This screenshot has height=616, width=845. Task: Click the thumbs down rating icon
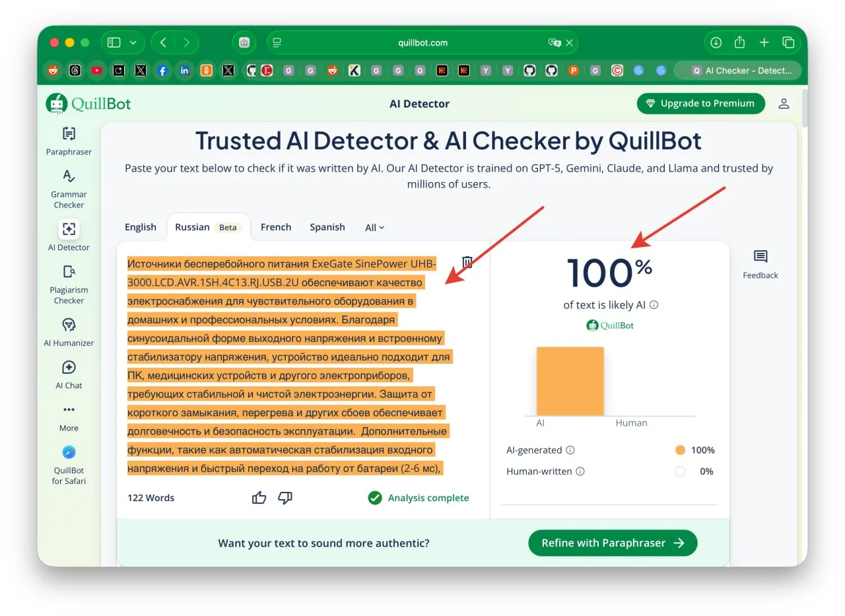(285, 498)
